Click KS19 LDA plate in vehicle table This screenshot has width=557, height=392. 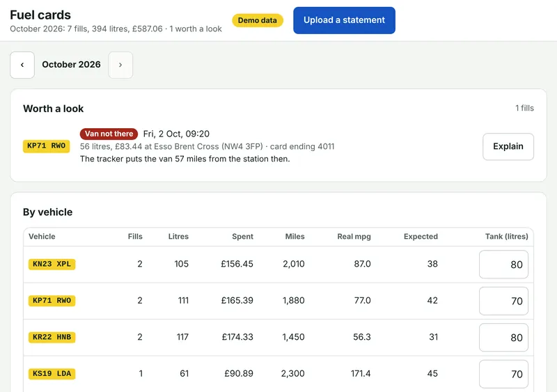pyautogui.click(x=52, y=373)
